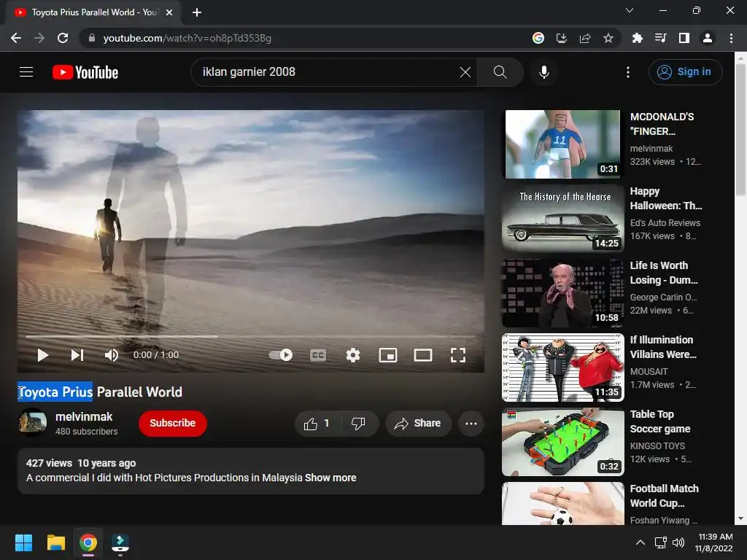Screen dimensions: 747x560
Task: Toggle theater mode view
Action: point(422,355)
